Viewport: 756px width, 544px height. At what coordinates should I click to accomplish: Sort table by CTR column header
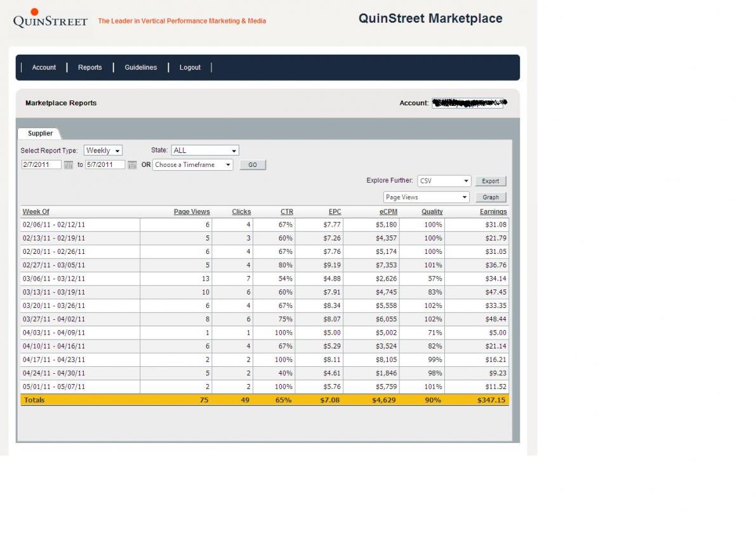[x=286, y=211]
